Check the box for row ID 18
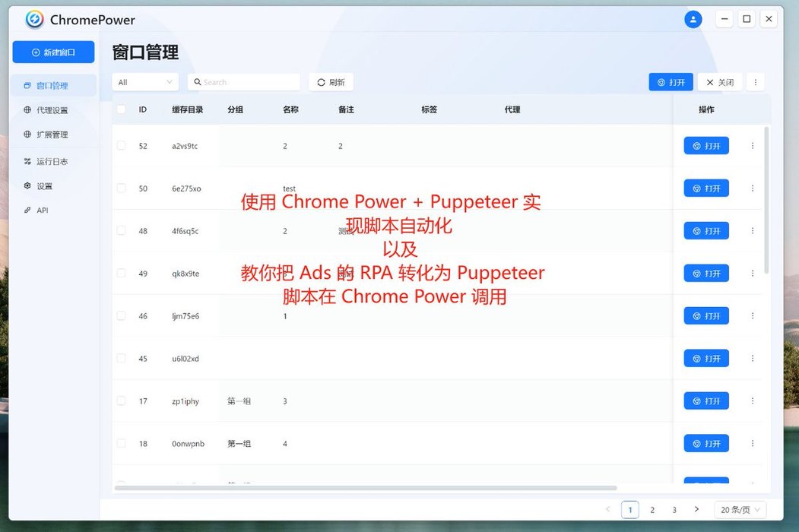The height and width of the screenshot is (532, 799). tap(122, 443)
